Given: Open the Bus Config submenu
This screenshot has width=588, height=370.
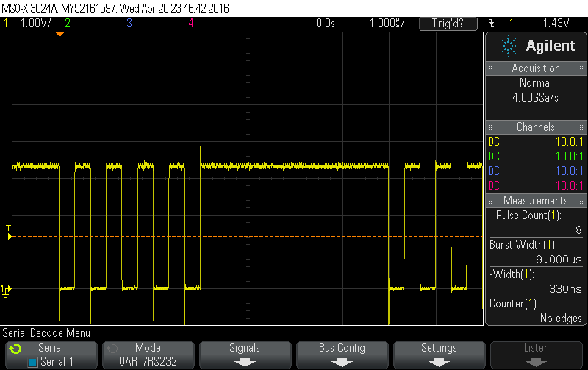Looking at the screenshot, I should [342, 355].
